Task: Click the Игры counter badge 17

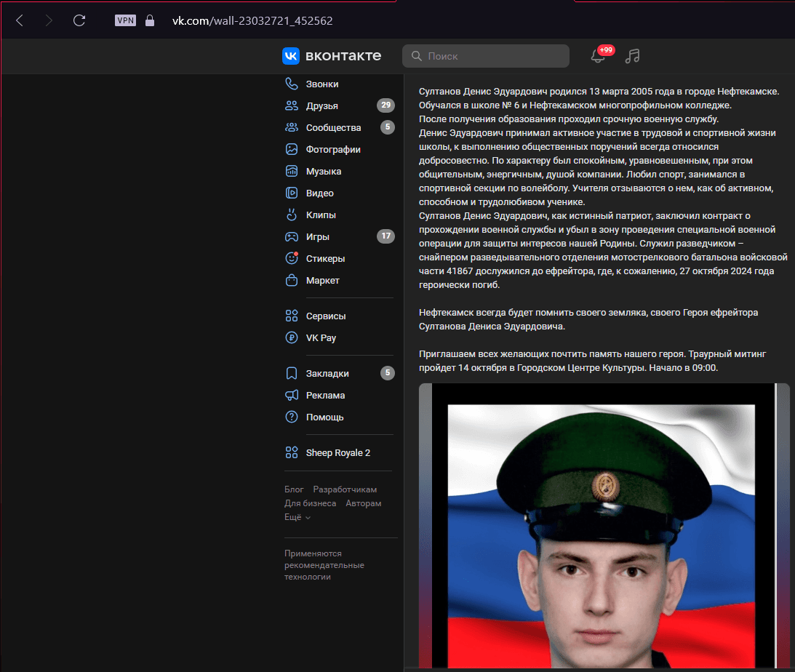Action: (385, 236)
